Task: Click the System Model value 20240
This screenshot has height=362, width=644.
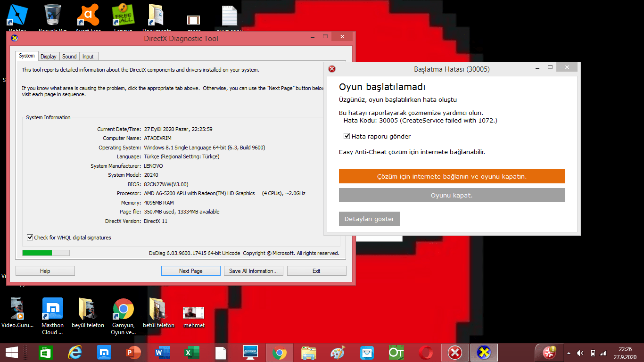Action: tap(151, 175)
